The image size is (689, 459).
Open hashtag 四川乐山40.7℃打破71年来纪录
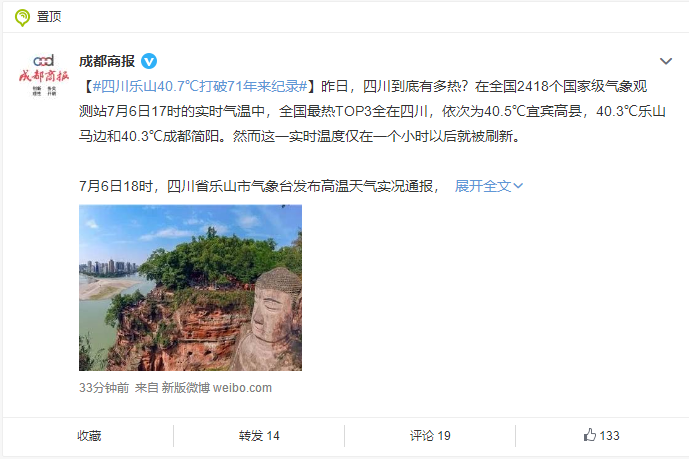click(x=200, y=86)
